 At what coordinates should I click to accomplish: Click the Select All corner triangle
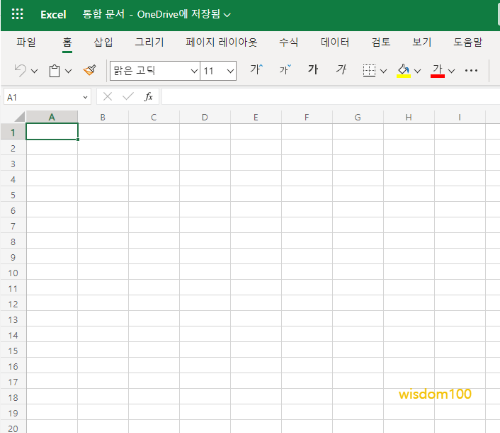pos(19,117)
